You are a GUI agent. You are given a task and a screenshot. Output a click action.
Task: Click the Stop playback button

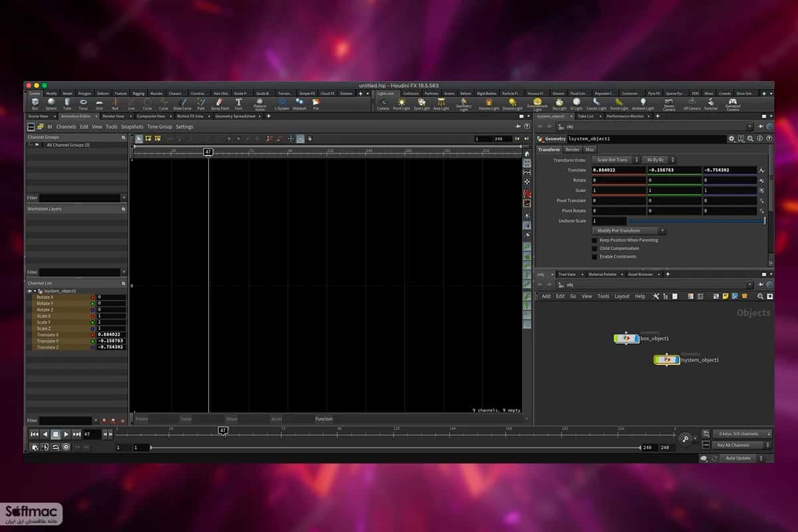click(56, 434)
